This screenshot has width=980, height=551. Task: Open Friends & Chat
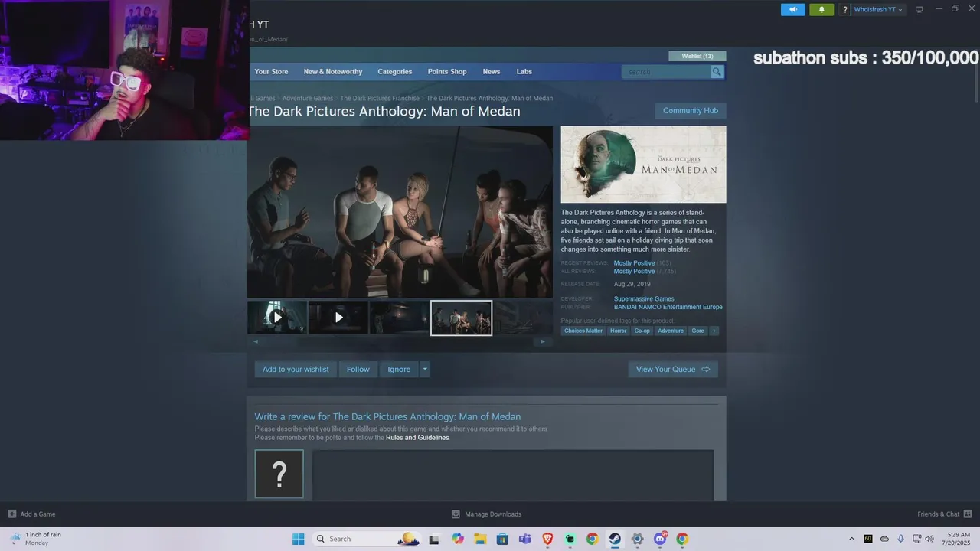coord(945,514)
